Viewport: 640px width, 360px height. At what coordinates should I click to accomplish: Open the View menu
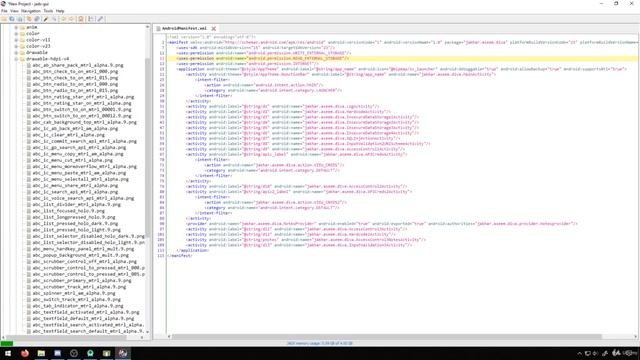(x=14, y=11)
